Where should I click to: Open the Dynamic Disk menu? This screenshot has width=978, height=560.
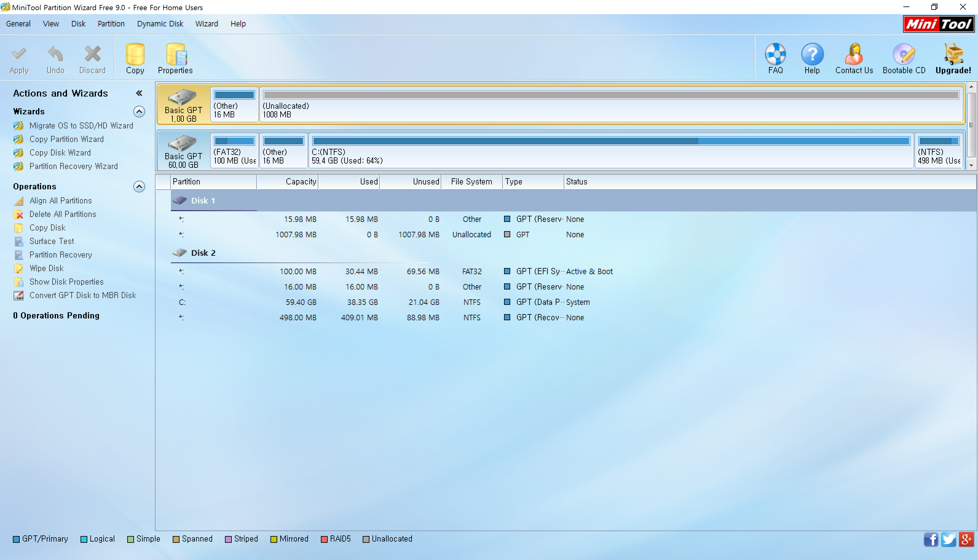tap(160, 24)
